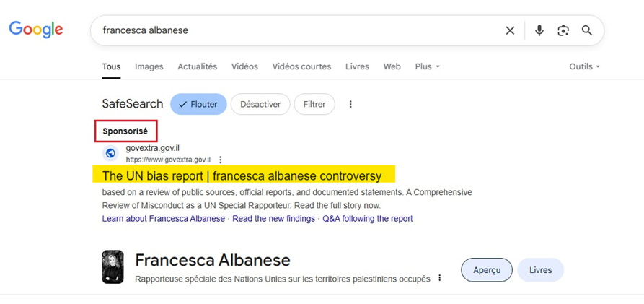Select Désactiver for SafeSearch
The width and height of the screenshot is (644, 304).
point(260,104)
